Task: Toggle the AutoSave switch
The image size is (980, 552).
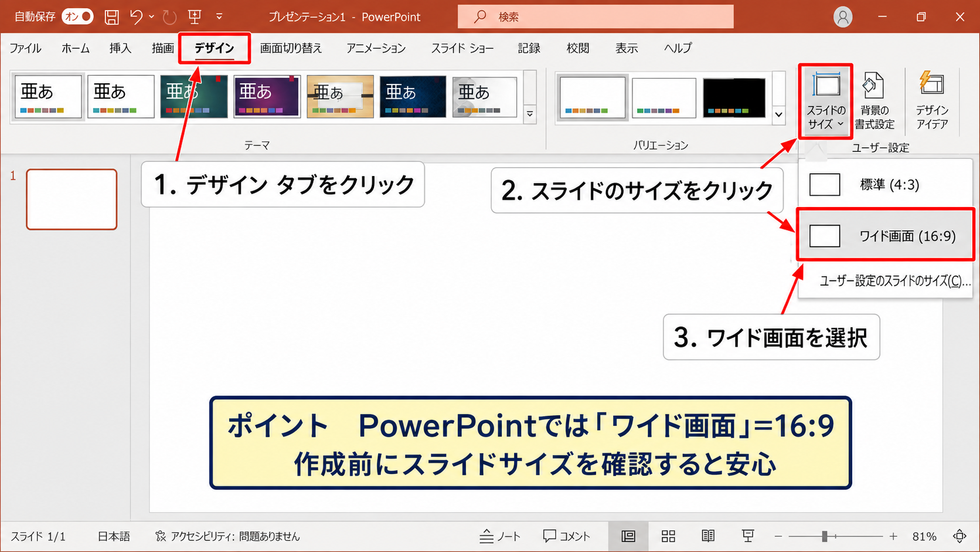Action: (x=78, y=16)
